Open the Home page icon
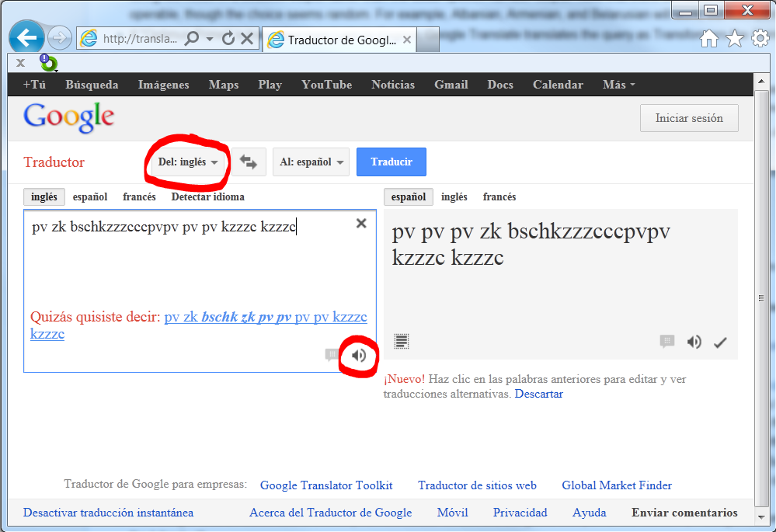The image size is (776, 532). [709, 38]
